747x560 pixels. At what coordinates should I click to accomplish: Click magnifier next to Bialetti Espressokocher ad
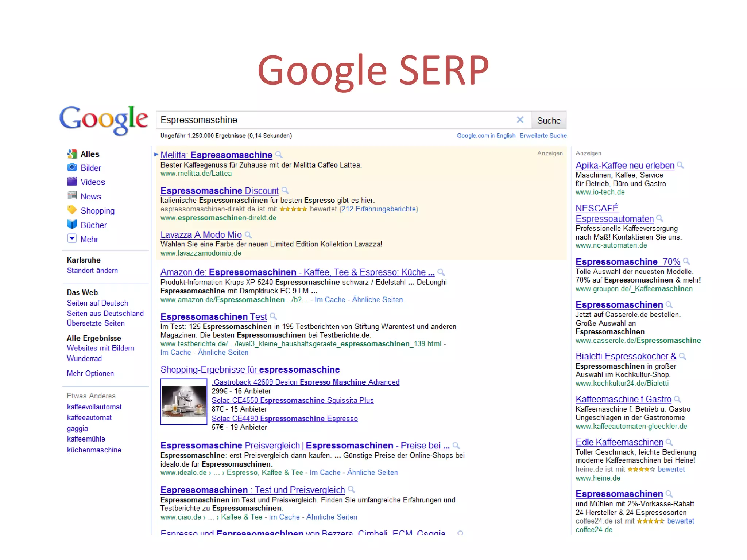click(683, 356)
